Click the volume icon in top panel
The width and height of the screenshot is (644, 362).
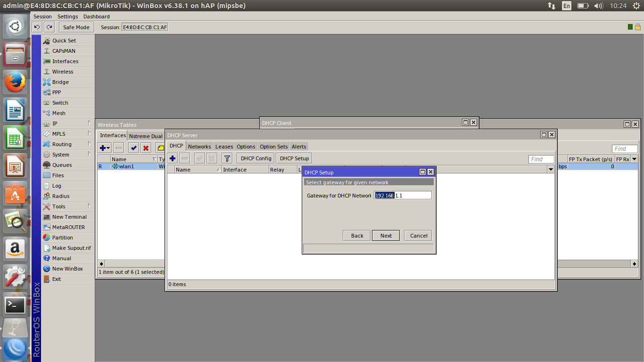pyautogui.click(x=599, y=6)
